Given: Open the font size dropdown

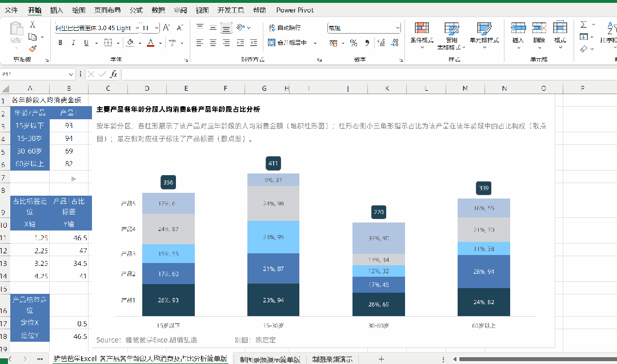Looking at the screenshot, I should pos(157,28).
